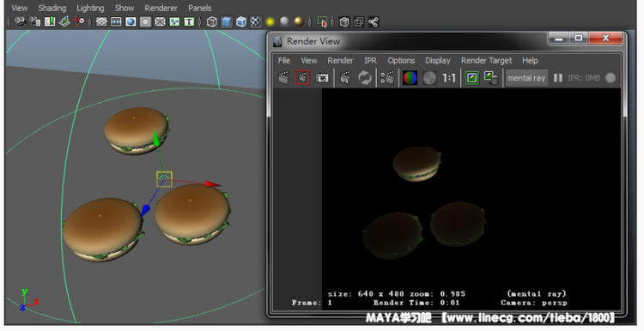Toggle the Gate Mask icon
This screenshot has width=644, height=331.
145,21
